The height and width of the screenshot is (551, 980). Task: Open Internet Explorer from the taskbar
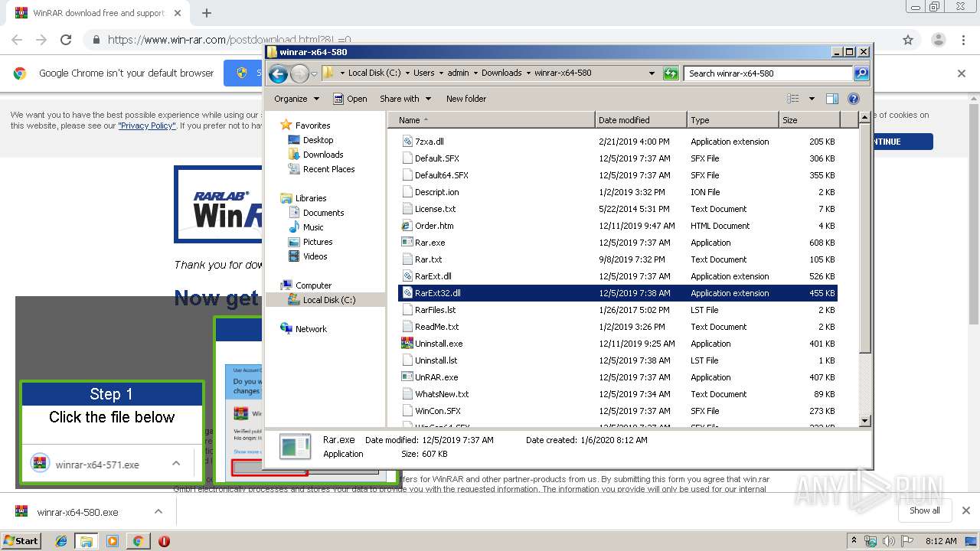pos(61,541)
